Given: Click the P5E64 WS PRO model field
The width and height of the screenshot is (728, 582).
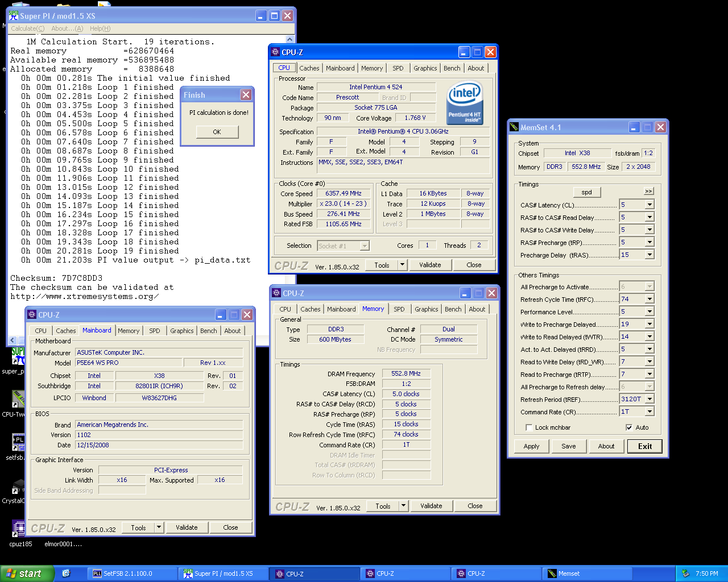Looking at the screenshot, I should pos(129,363).
